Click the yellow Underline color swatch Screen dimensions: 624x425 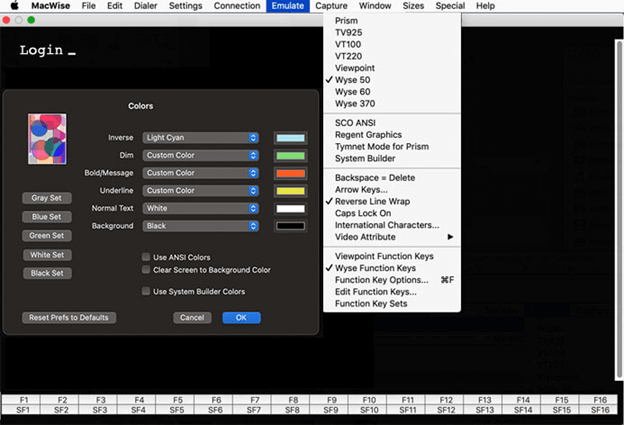pos(290,191)
